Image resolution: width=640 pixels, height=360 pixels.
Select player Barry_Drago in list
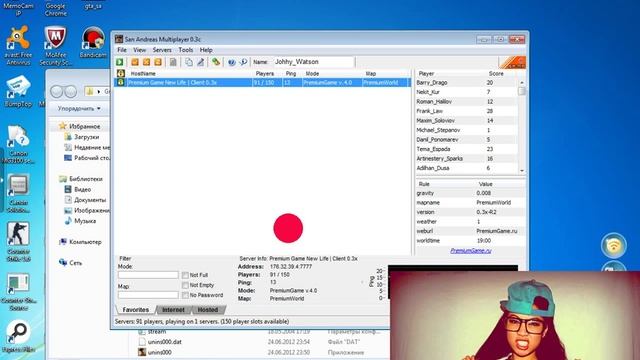(467, 82)
